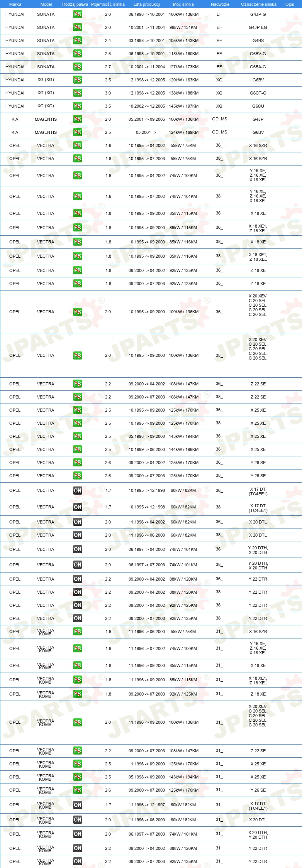Screen dimensions: 302x868
Task: Click diesel ON icon in Vectra 36_ X 20 DTL row
Action: click(x=77, y=522)
